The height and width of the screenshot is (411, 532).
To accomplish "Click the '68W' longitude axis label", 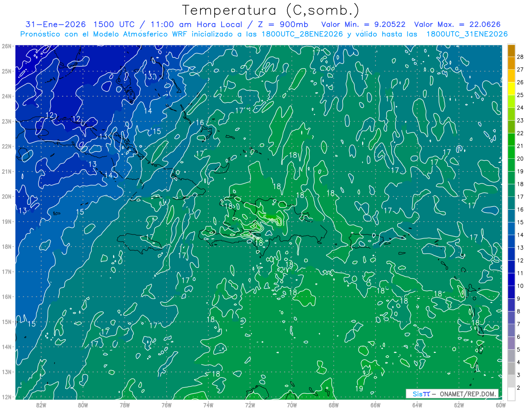I will pyautogui.click(x=334, y=405).
